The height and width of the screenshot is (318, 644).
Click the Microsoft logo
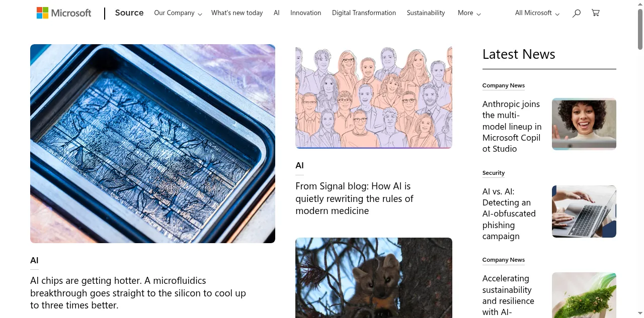64,13
